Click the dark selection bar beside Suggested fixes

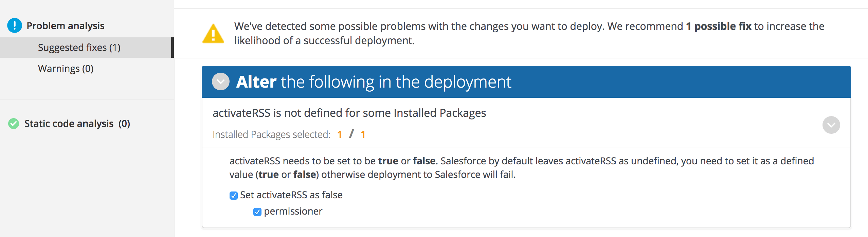(173, 47)
